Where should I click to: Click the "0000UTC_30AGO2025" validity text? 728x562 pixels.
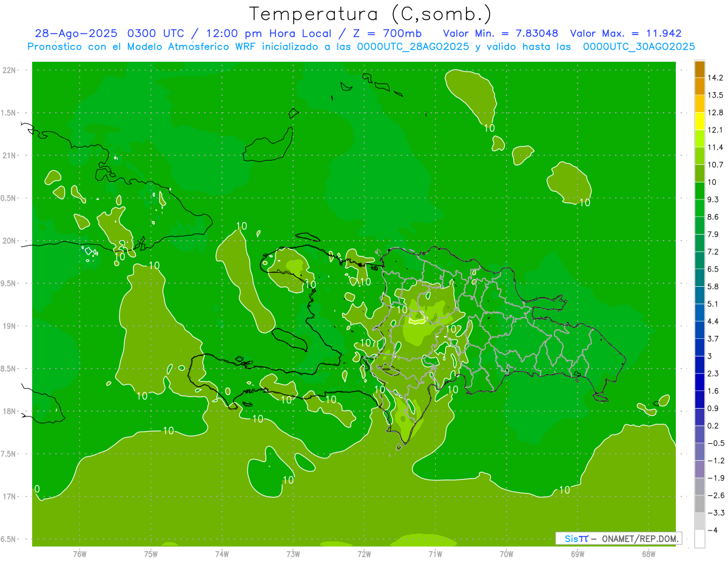[x=639, y=47]
